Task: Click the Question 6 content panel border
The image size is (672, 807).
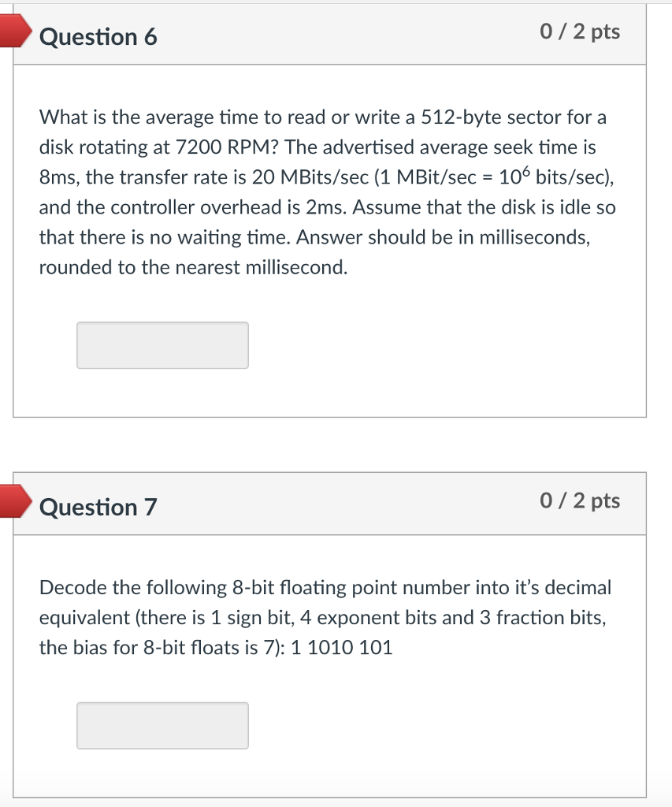Action: pyautogui.click(x=13, y=236)
